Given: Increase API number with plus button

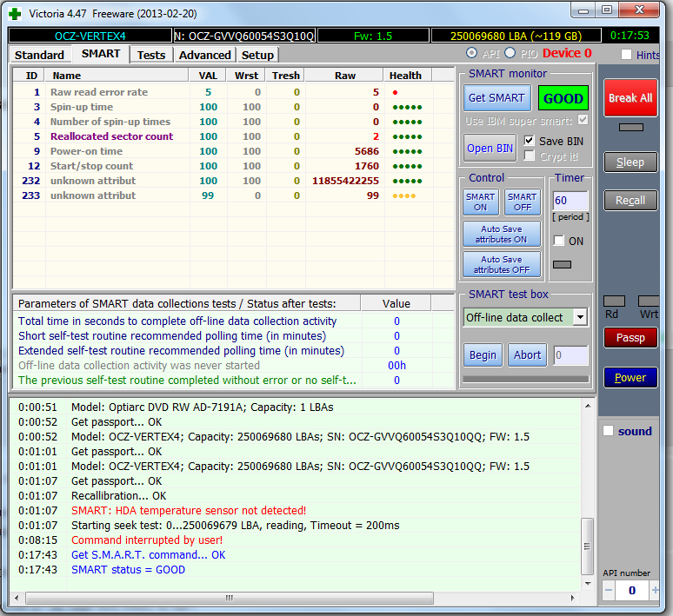Looking at the screenshot, I should pos(655,591).
